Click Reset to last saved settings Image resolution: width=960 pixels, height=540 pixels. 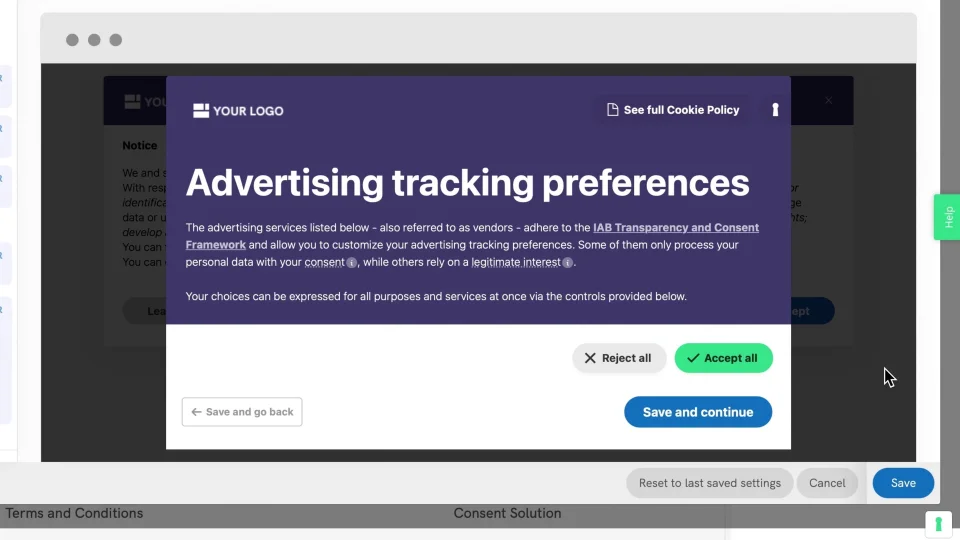(710, 483)
